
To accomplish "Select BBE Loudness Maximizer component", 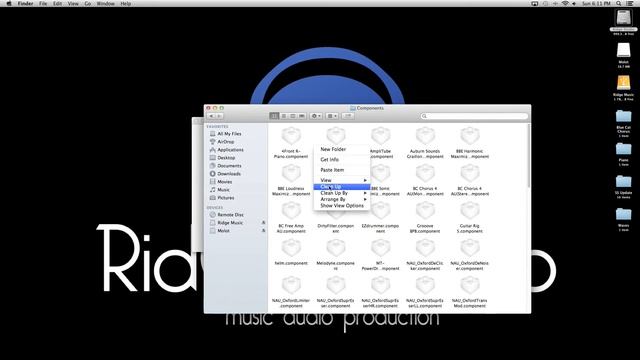I will point(291,180).
